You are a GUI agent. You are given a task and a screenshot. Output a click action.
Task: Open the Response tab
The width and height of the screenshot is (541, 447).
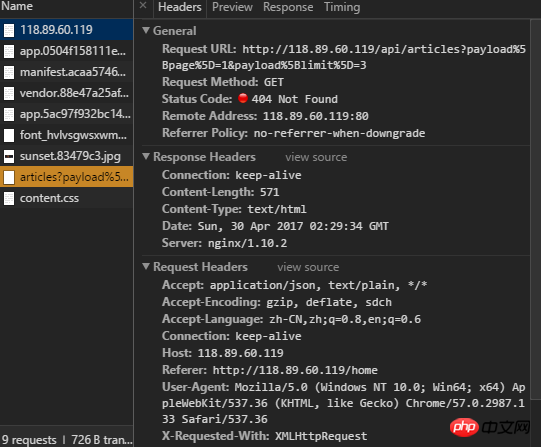pyautogui.click(x=288, y=7)
